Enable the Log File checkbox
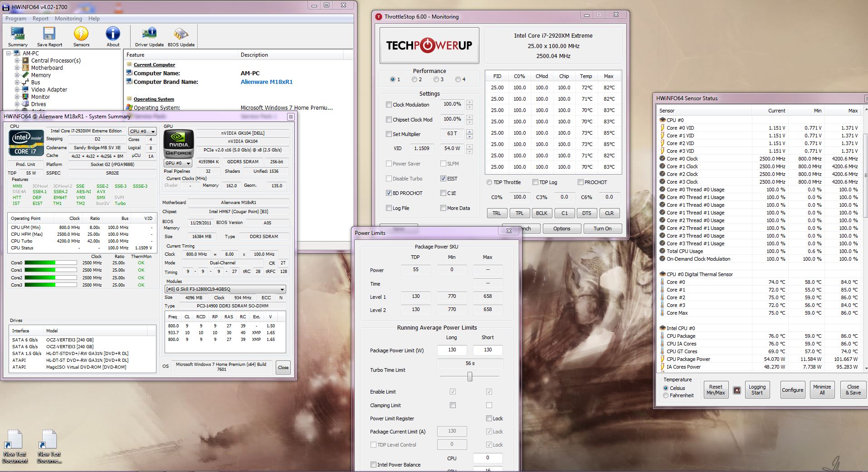Image resolution: width=868 pixels, height=472 pixels. click(389, 208)
